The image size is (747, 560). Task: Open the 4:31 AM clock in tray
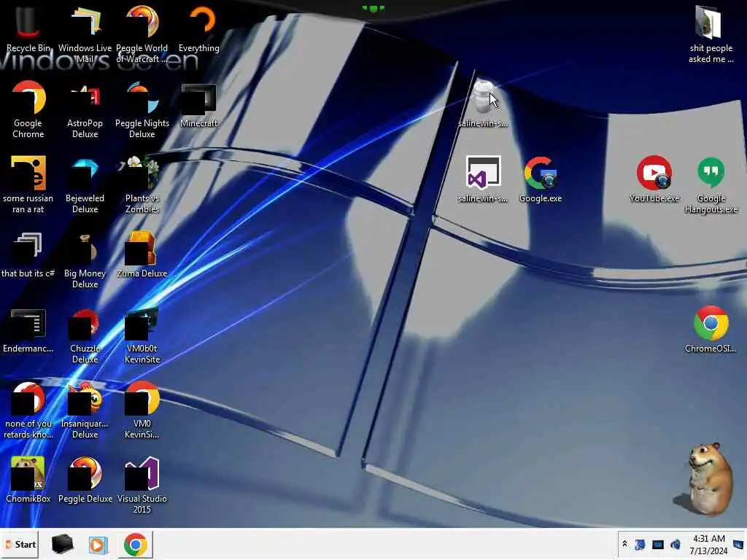(708, 545)
